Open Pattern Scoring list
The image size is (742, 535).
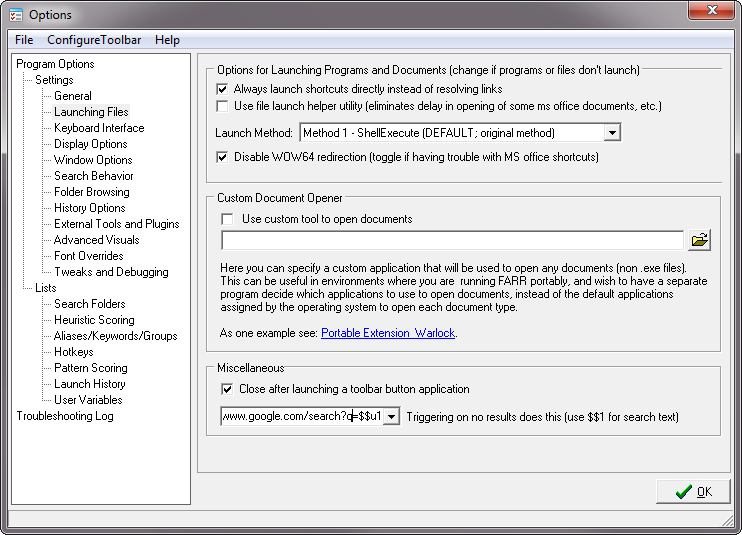[x=90, y=368]
